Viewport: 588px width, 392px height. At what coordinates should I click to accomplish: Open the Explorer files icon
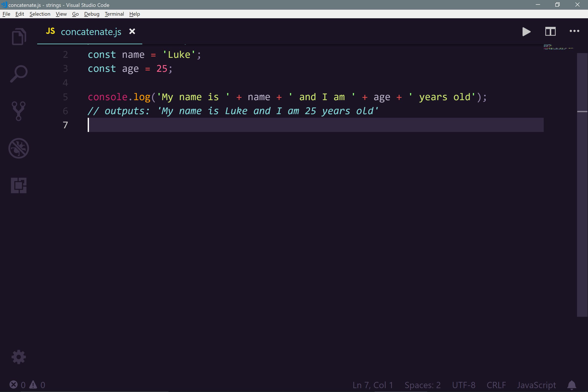point(19,37)
